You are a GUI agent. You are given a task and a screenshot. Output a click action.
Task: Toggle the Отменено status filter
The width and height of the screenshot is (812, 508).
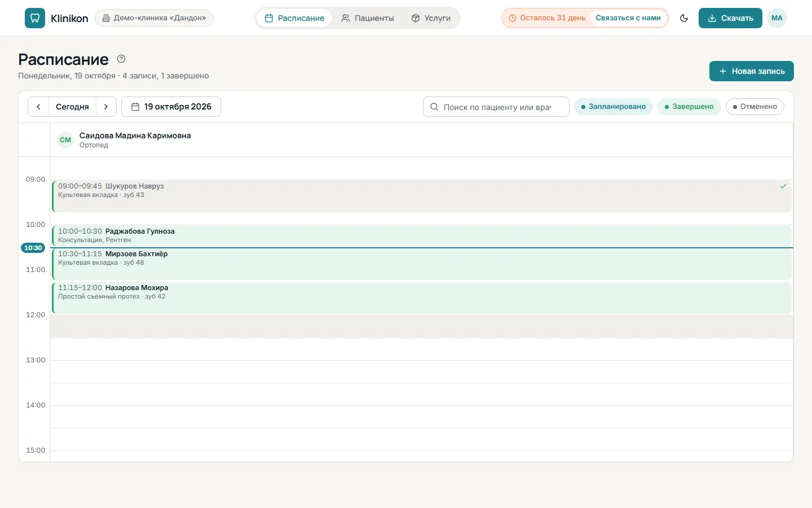pos(755,107)
